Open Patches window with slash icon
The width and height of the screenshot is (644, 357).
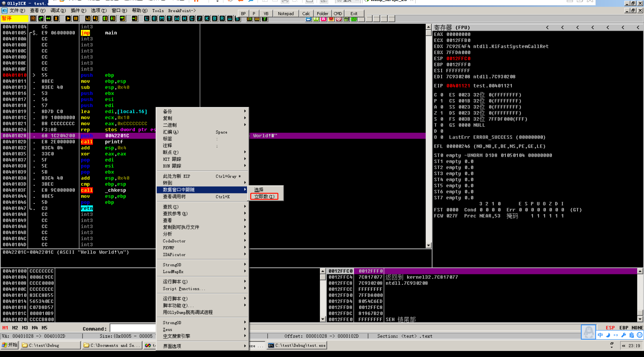[x=200, y=18]
